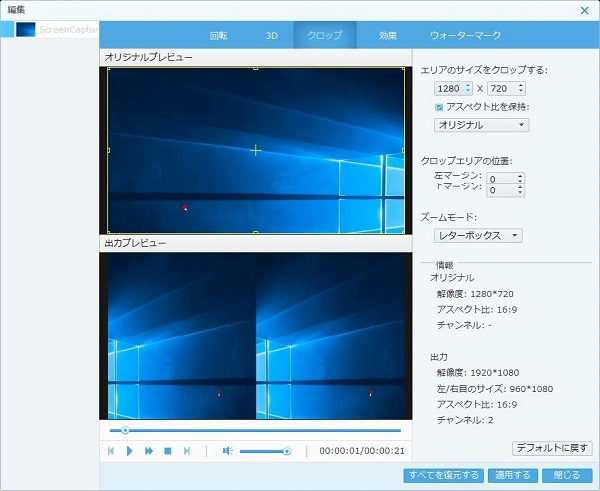Fast forward the preview playback

(149, 451)
